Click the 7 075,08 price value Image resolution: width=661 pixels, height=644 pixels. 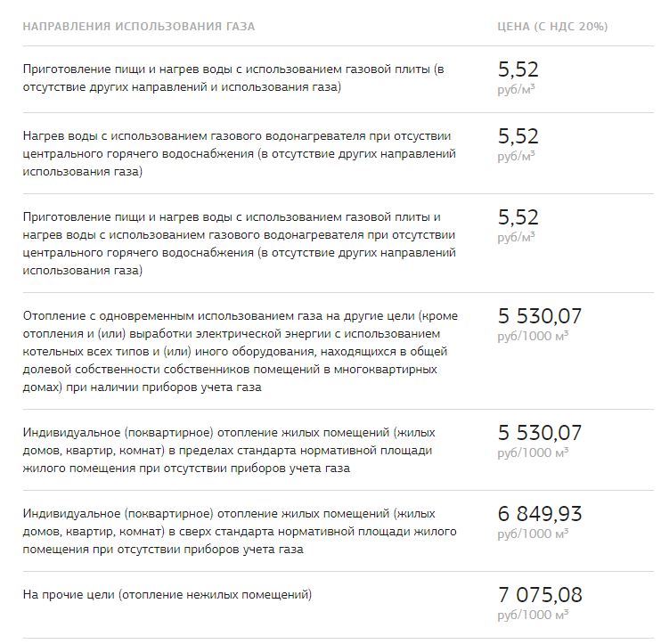(x=540, y=595)
